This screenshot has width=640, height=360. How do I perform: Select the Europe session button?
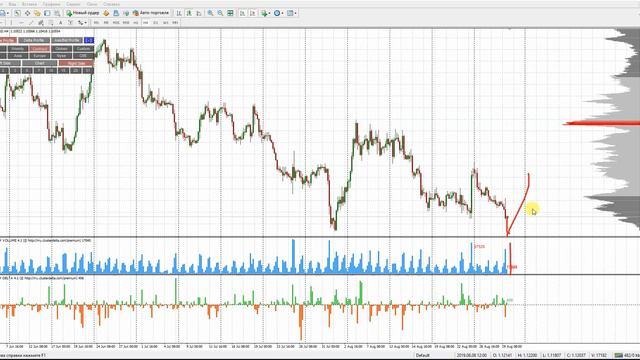(x=40, y=56)
